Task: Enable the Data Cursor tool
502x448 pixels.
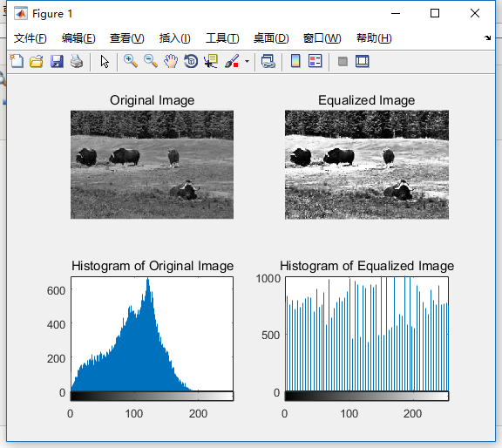Action: coord(211,61)
